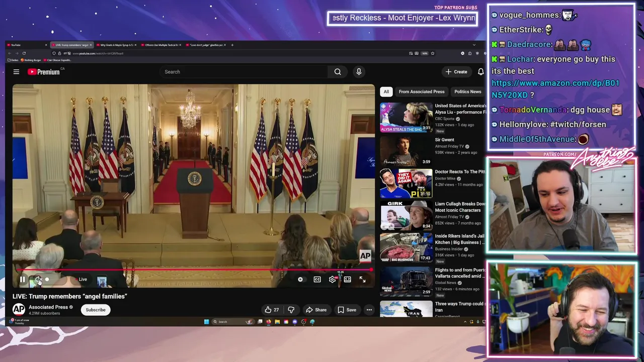Switch to Why Grade A Maple Syrup tab
This screenshot has height=362, width=644.
click(117, 45)
